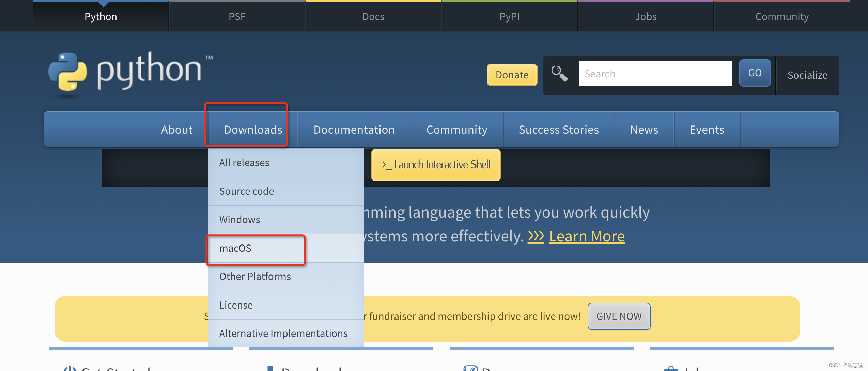Image resolution: width=868 pixels, height=371 pixels.
Task: Click the GO search button
Action: click(755, 73)
